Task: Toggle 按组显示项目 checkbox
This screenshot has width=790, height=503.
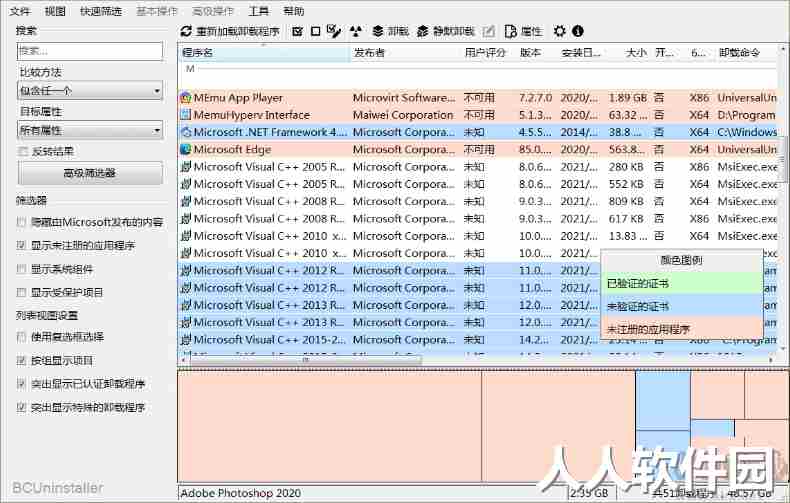Action: (22, 360)
